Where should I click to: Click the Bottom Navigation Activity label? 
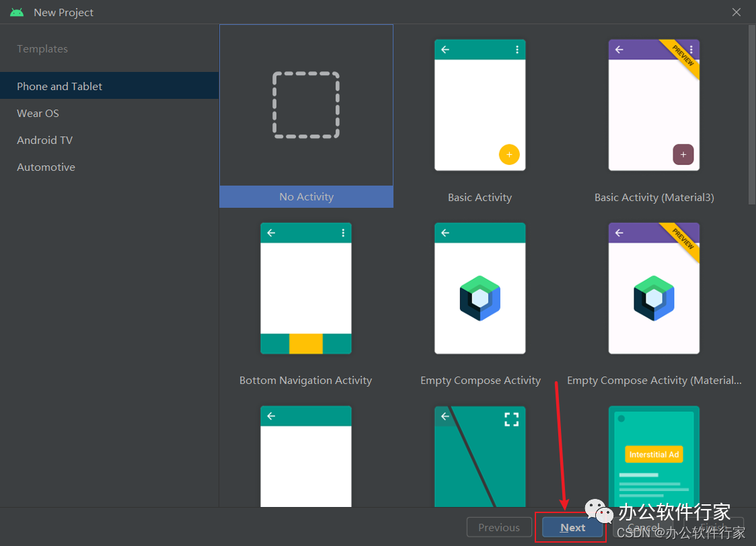(306, 381)
